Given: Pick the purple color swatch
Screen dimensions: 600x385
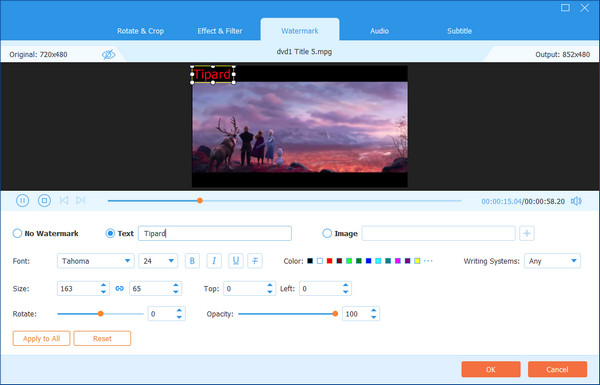Looking at the screenshot, I should click(408, 261).
